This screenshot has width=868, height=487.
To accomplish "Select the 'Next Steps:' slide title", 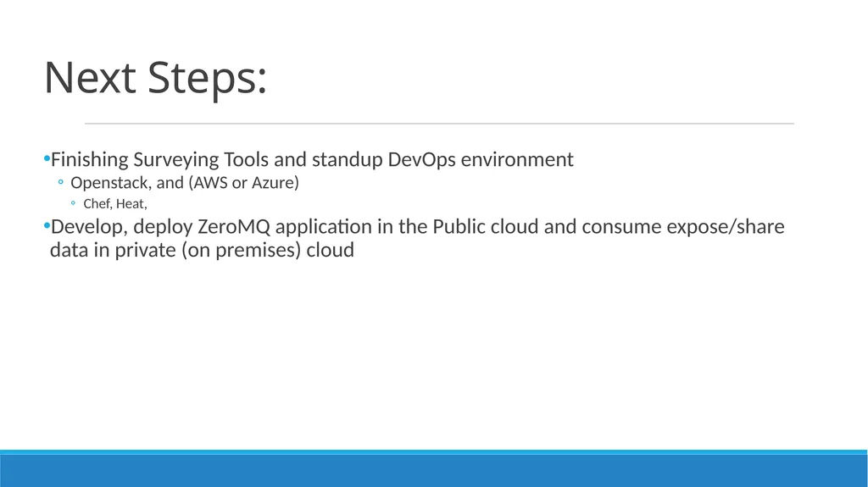I will [156, 78].
